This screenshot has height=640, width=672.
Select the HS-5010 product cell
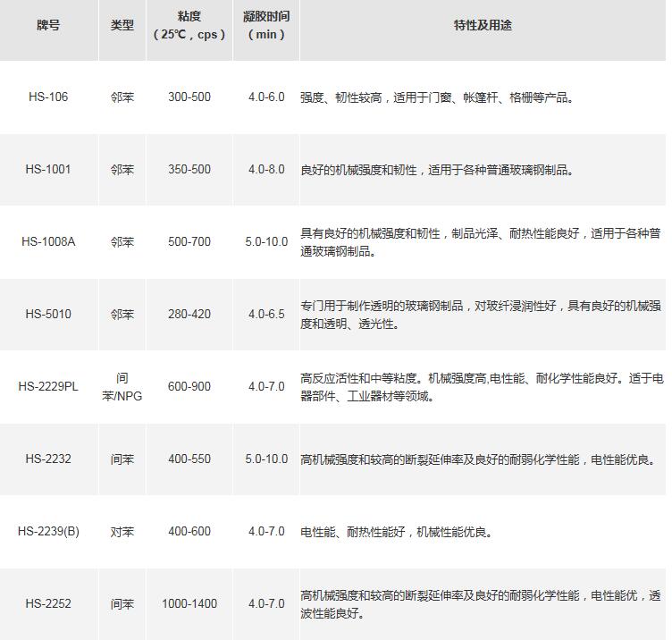(48, 314)
